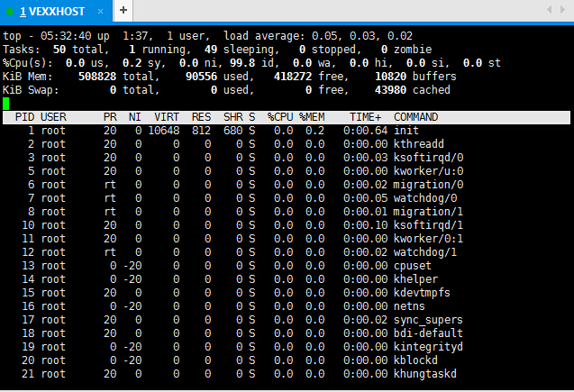Click the ksoftirqd/1 process name

[x=428, y=225]
